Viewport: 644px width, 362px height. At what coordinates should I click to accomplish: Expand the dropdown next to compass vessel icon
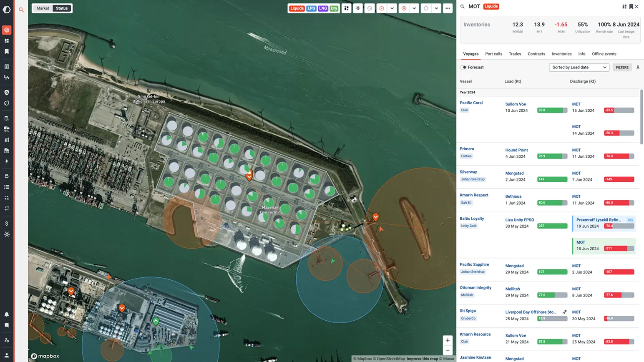392,8
